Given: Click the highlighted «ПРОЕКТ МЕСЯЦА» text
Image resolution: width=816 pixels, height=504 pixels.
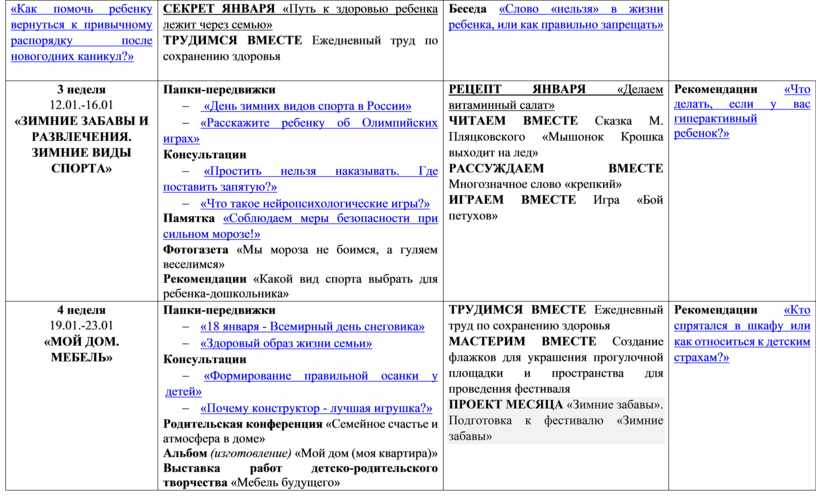Looking at the screenshot, I should (x=505, y=405).
